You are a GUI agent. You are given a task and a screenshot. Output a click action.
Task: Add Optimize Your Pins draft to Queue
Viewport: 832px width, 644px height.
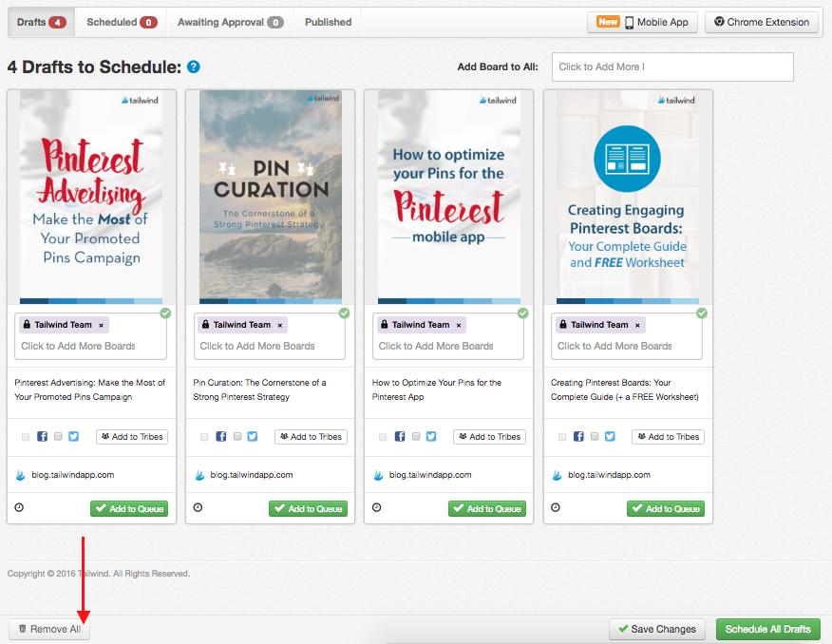[487, 509]
